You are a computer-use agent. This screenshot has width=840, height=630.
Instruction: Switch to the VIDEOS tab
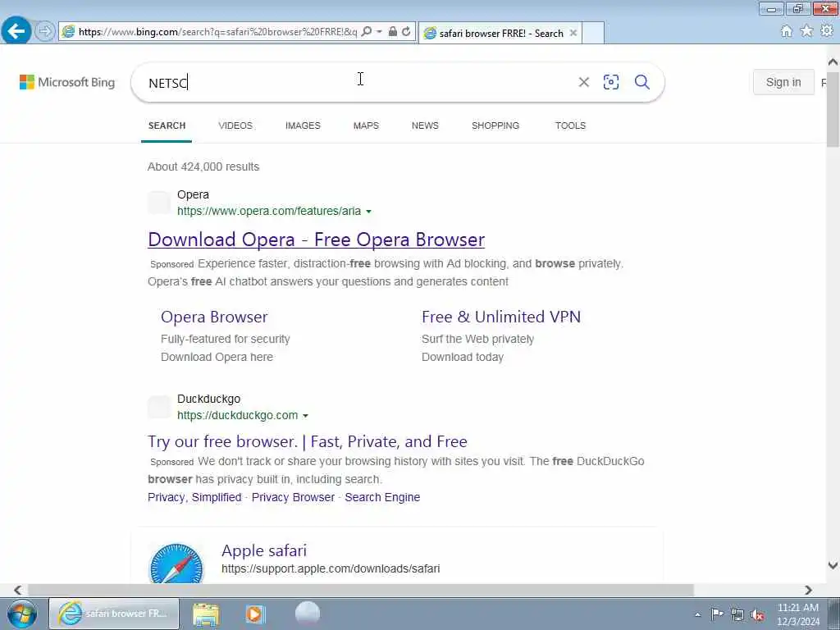[x=235, y=126]
